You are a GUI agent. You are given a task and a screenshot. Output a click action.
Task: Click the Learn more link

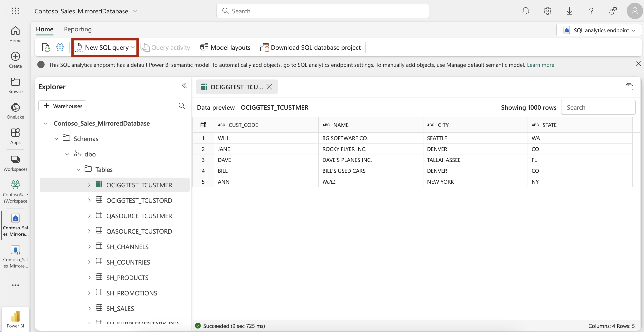pos(540,65)
